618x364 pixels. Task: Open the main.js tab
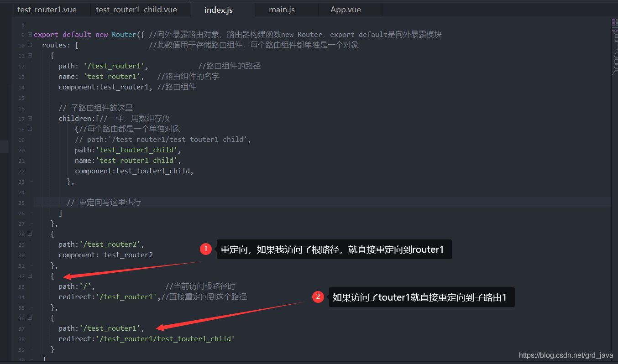[x=282, y=10]
